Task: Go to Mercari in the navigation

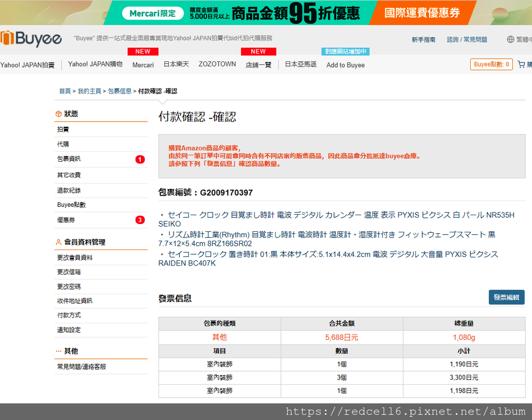Action: click(x=143, y=65)
